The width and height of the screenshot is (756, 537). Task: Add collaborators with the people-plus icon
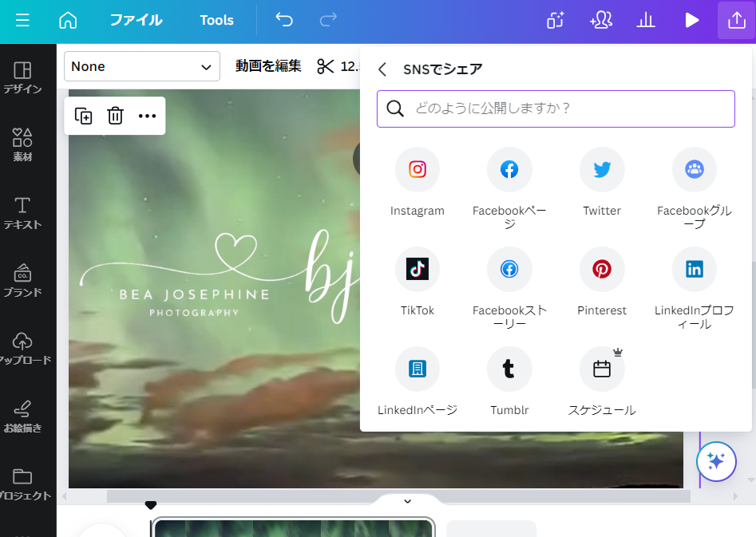[601, 20]
